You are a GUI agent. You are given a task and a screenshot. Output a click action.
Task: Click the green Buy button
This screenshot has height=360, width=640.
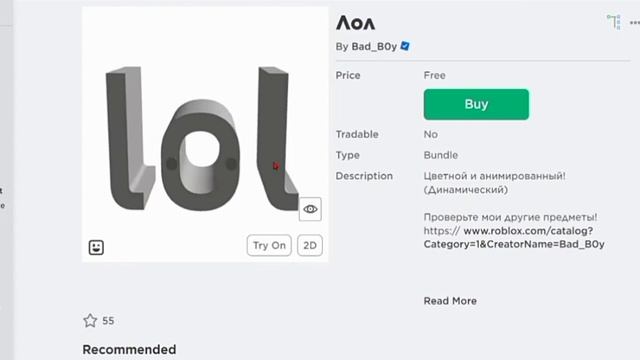[x=476, y=104]
